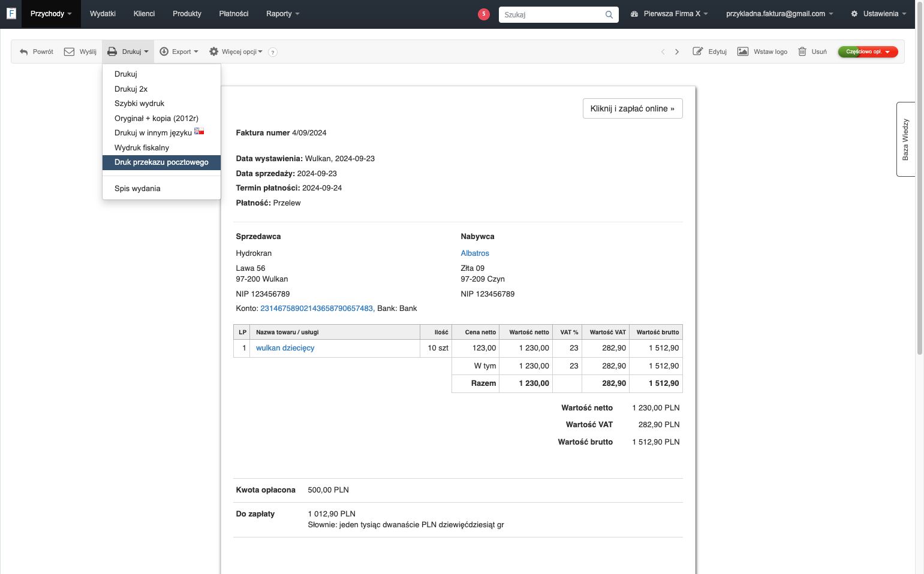Image resolution: width=924 pixels, height=574 pixels.
Task: Open Pierwsza Firma X company switcher
Action: pos(669,14)
